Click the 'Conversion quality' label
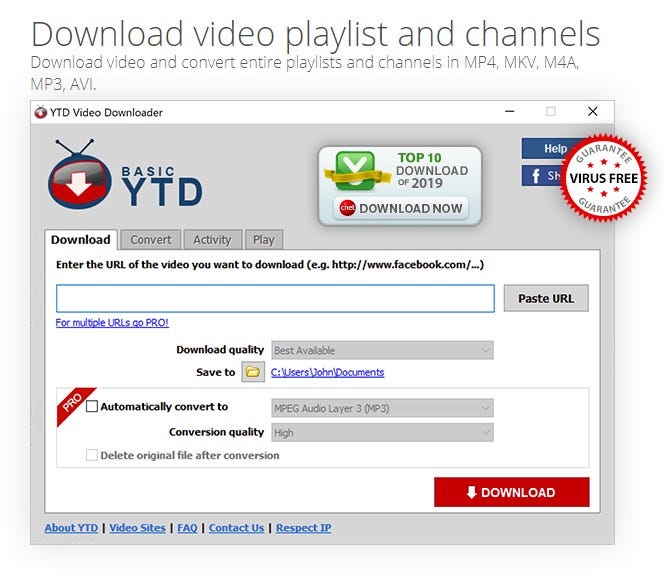 (216, 432)
